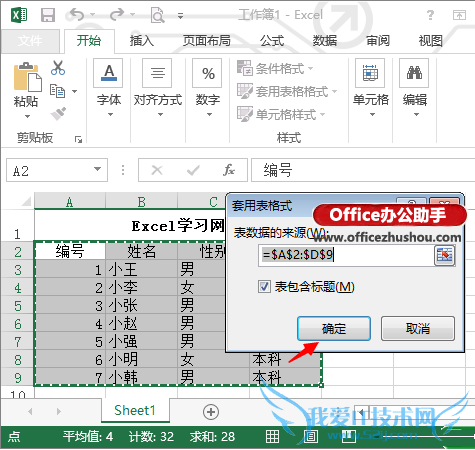Open the 单元格样式 gallery
This screenshot has width=475, height=450.
pos(281,114)
